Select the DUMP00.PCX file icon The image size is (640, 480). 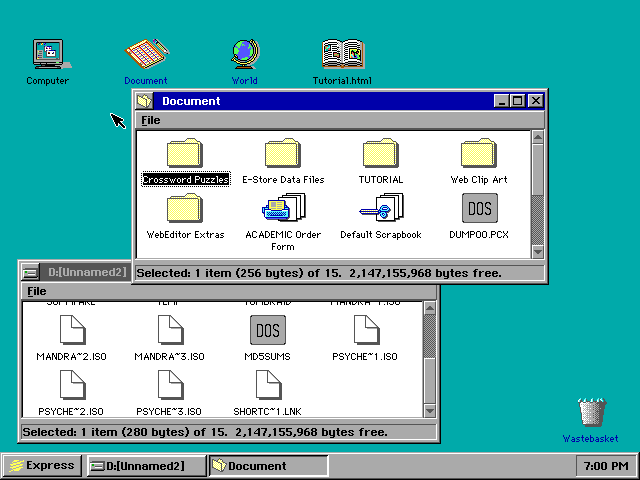[x=479, y=209]
